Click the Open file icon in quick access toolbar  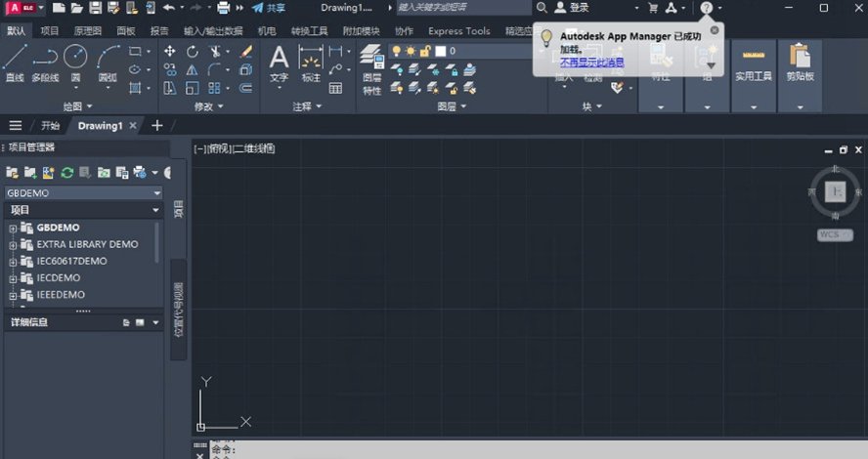[77, 8]
